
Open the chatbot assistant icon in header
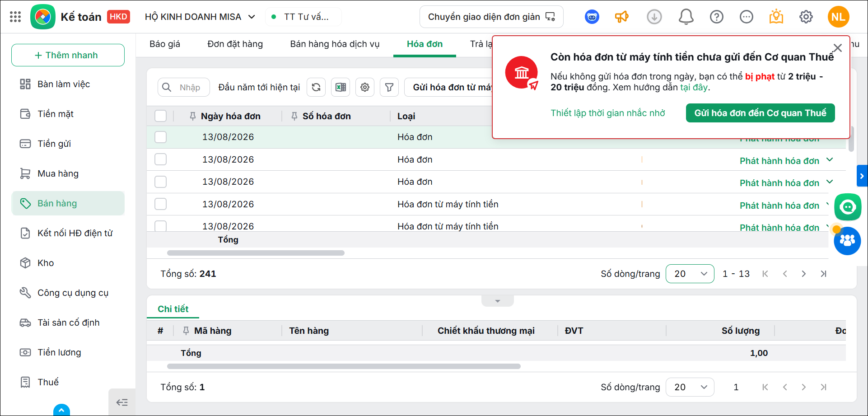pyautogui.click(x=592, y=17)
